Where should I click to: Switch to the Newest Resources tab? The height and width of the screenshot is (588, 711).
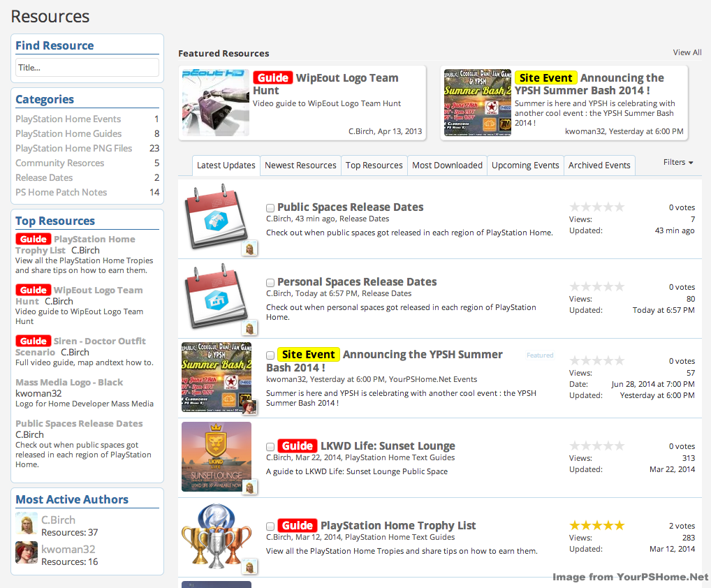pos(300,166)
